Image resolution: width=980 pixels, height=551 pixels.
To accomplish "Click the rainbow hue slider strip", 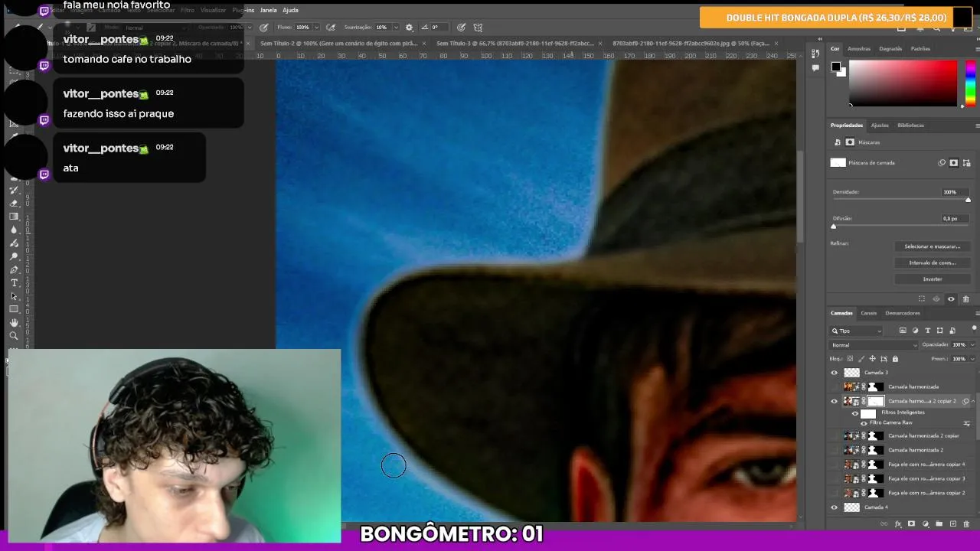I will tap(970, 83).
